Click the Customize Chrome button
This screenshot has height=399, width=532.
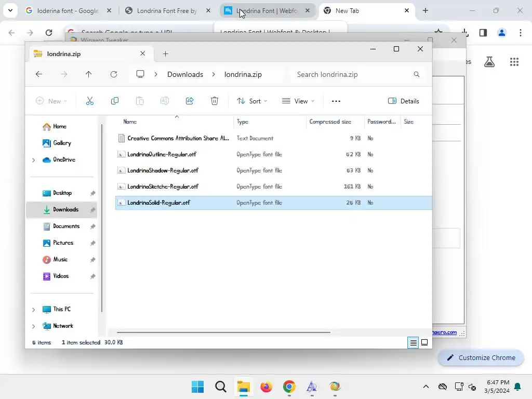point(481,357)
